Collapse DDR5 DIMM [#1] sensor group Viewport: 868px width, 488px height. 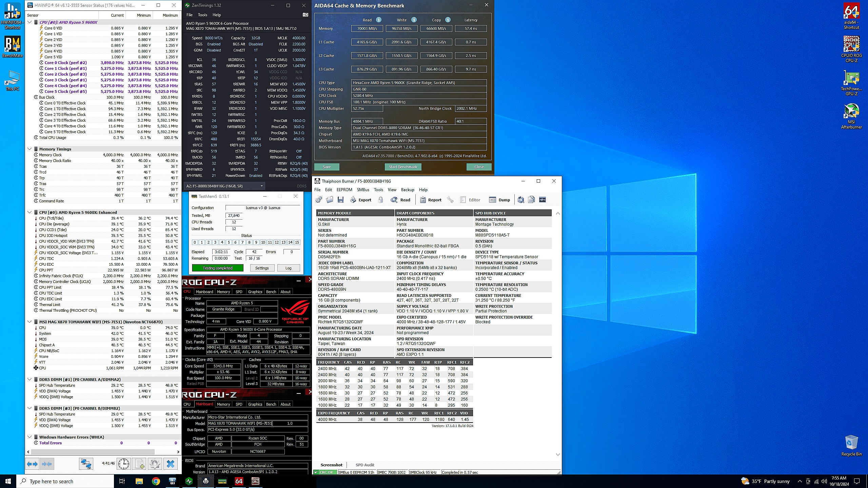(x=29, y=380)
